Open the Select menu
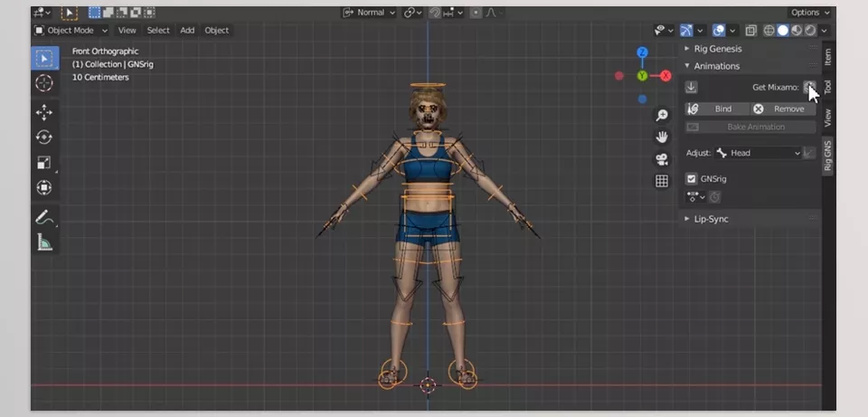This screenshot has width=868, height=417. (x=158, y=31)
